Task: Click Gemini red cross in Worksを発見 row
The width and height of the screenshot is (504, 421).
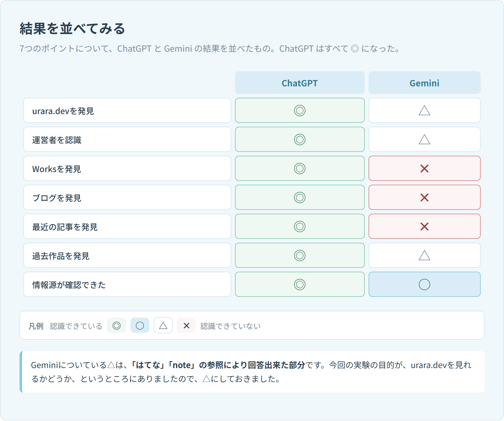Action: [424, 169]
